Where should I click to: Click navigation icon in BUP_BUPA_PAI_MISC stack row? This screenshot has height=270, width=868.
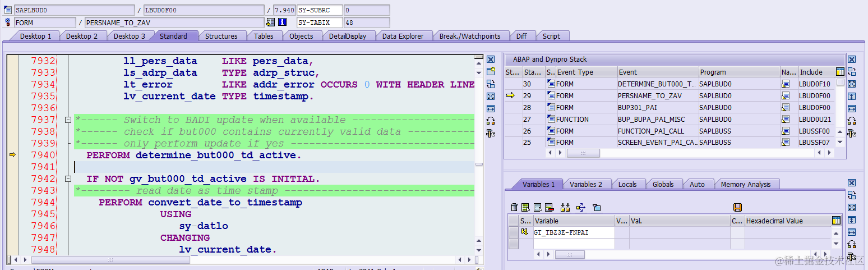coord(786,120)
